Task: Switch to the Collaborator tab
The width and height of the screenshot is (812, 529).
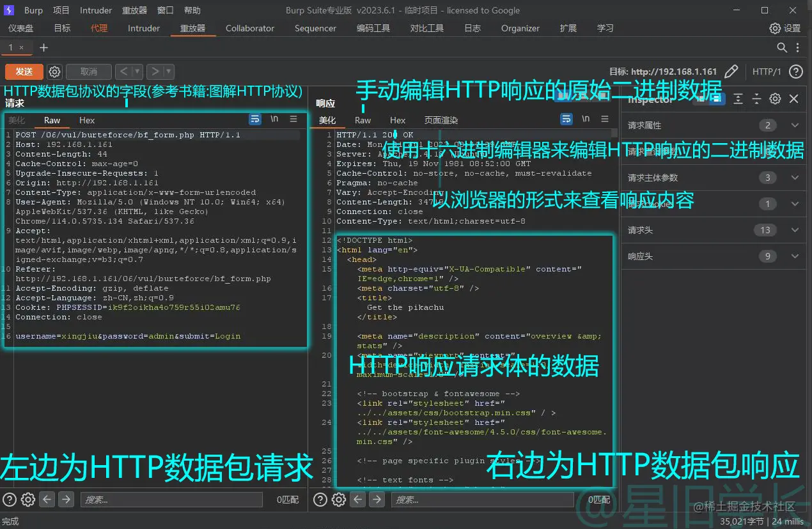Action: coord(250,28)
